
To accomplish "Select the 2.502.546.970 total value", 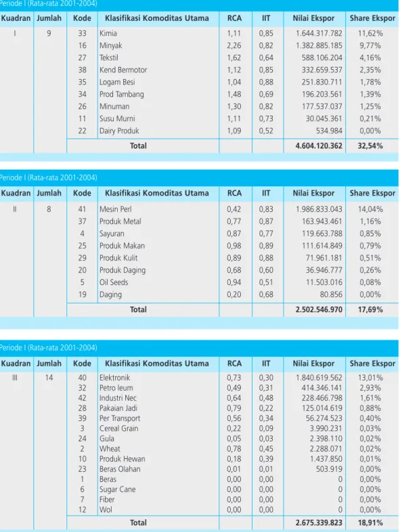I will [319, 309].
